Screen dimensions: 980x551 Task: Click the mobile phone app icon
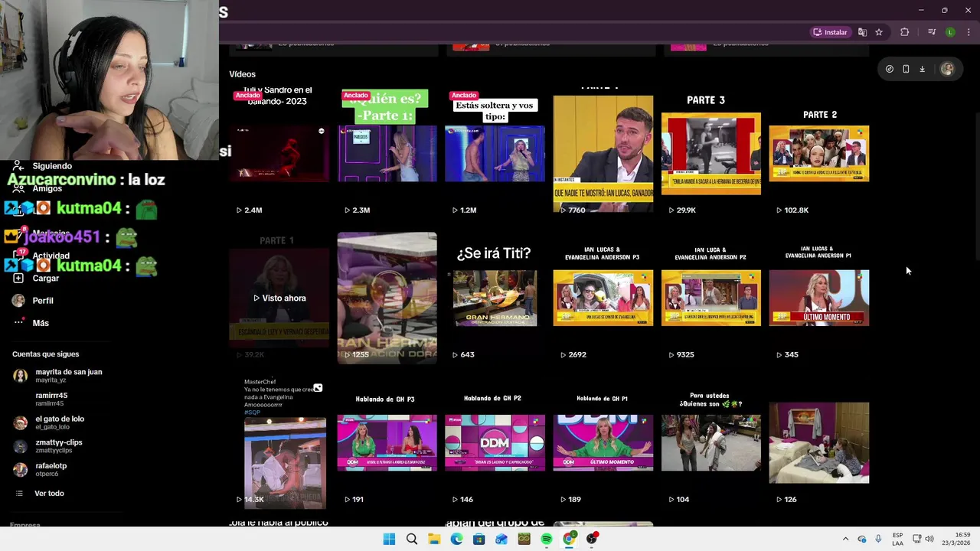pyautogui.click(x=906, y=69)
